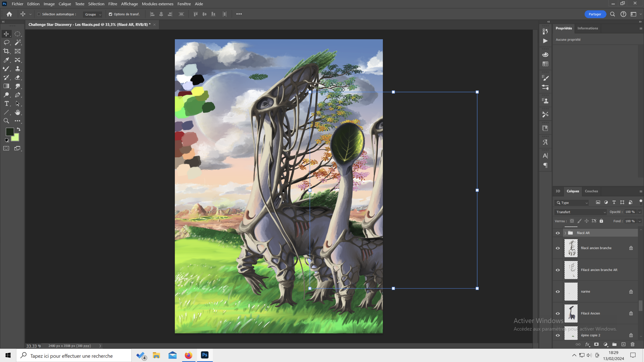This screenshot has width=644, height=362.
Task: Click the Partager button
Action: click(x=595, y=14)
